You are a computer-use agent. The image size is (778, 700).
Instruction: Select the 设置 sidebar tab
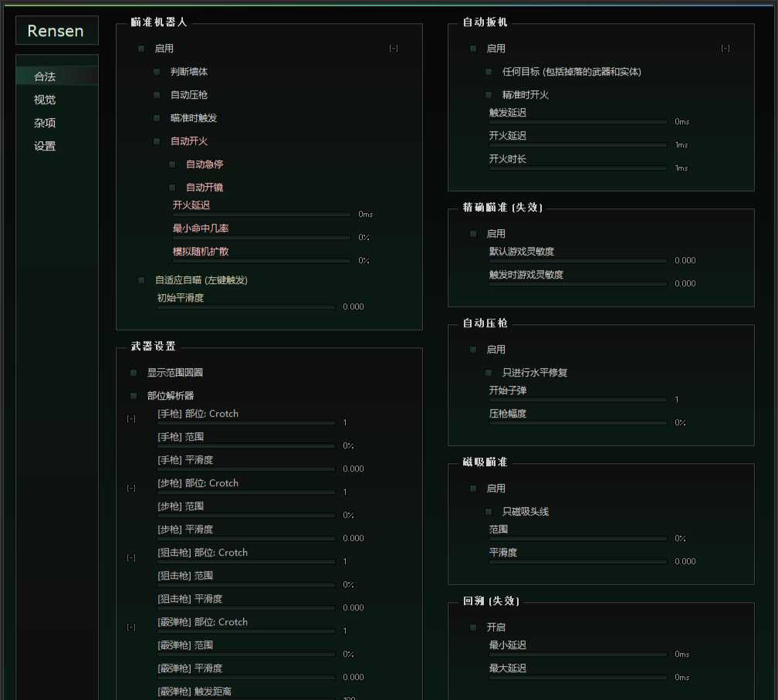tap(45, 146)
